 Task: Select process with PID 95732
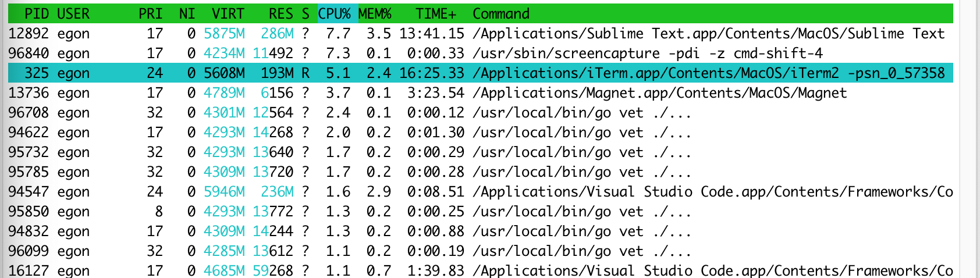(x=29, y=152)
